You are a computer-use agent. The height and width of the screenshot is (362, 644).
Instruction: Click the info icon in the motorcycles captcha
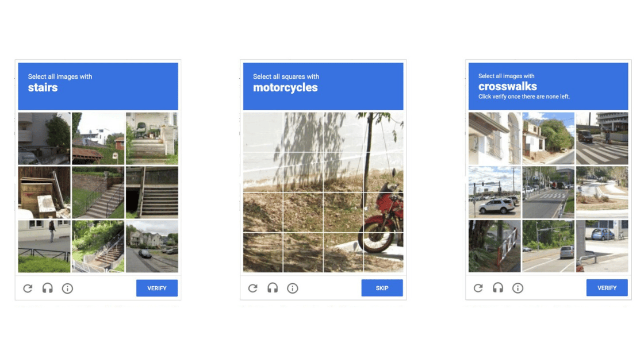pyautogui.click(x=293, y=288)
